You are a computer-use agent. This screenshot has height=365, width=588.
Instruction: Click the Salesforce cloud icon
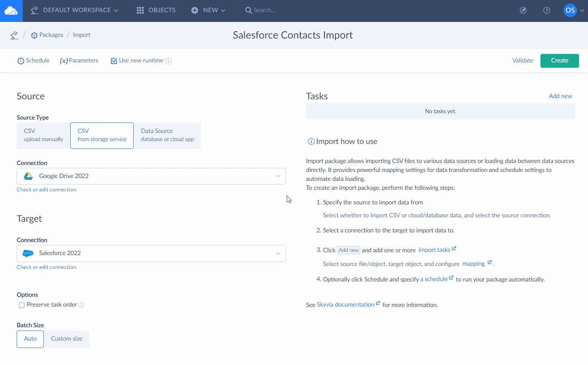click(x=28, y=253)
